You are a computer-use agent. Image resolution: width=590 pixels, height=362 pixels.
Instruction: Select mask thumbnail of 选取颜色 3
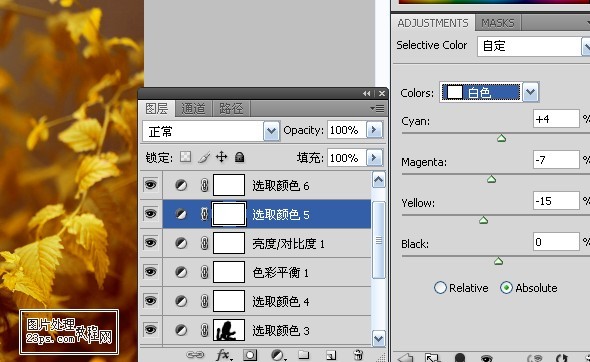[229, 330]
